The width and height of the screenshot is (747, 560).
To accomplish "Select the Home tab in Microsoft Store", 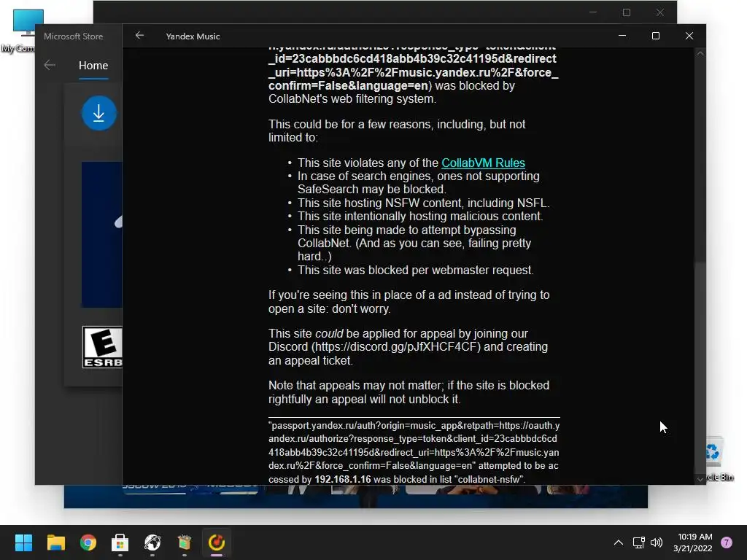I will coord(93,65).
